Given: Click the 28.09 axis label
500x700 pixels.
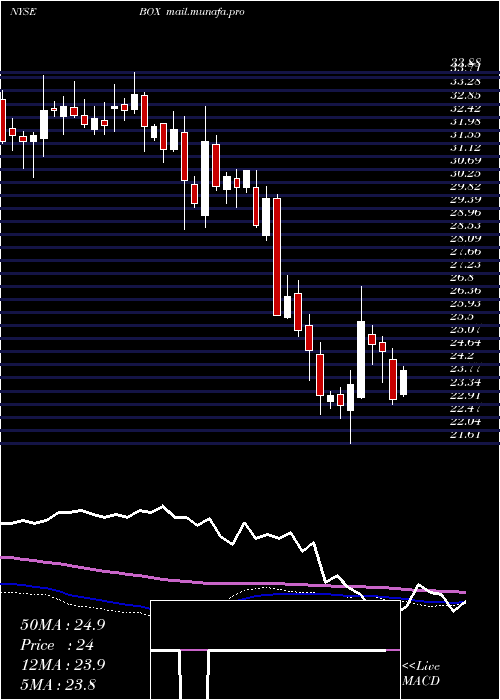Looking at the screenshot, I should (x=465, y=239).
